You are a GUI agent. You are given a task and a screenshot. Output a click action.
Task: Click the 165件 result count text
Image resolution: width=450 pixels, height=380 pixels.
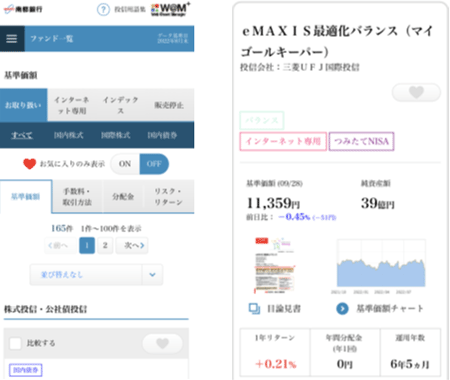(62, 228)
